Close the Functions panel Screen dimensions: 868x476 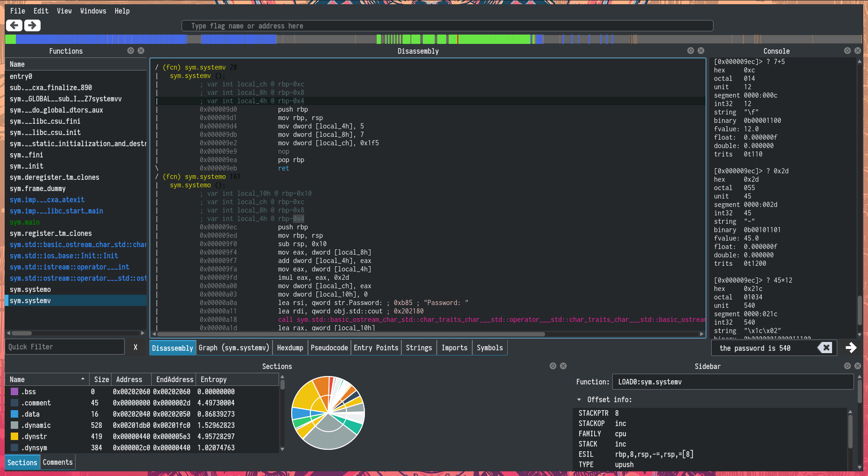coord(141,50)
